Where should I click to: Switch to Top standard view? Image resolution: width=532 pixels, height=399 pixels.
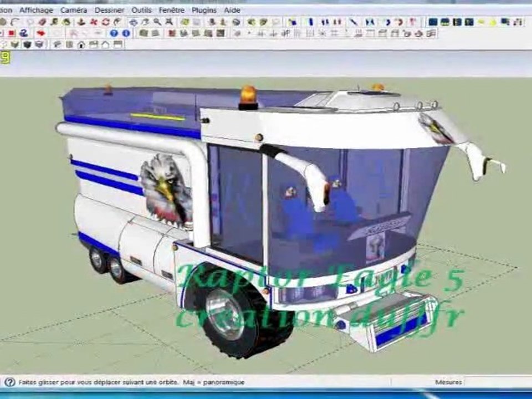coord(69,44)
